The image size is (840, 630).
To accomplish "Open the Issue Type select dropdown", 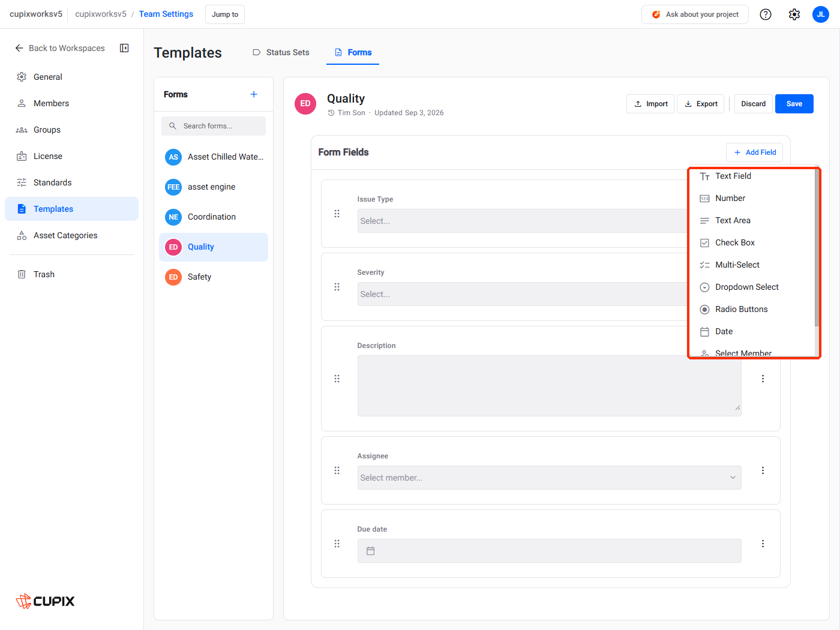I will point(523,221).
